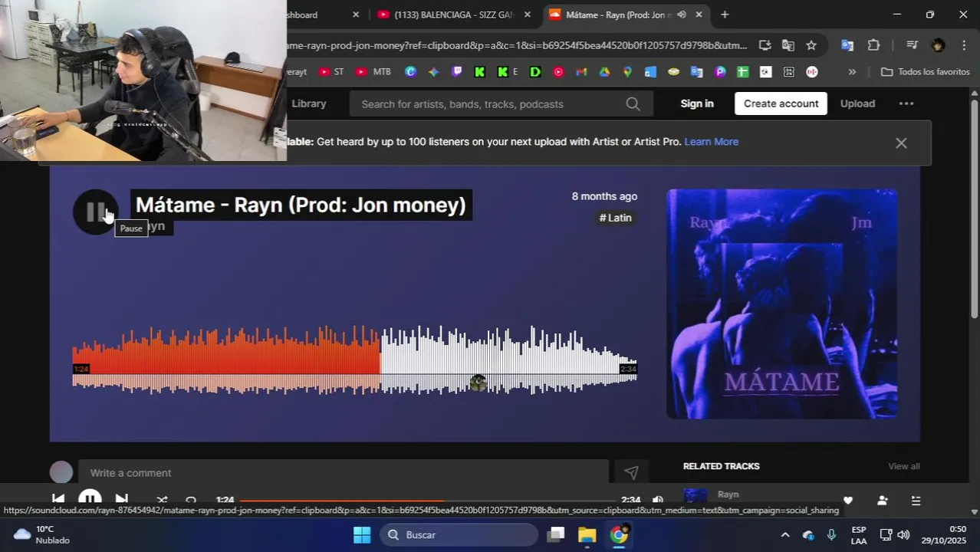Click the Sign in button
980x552 pixels.
tap(697, 103)
